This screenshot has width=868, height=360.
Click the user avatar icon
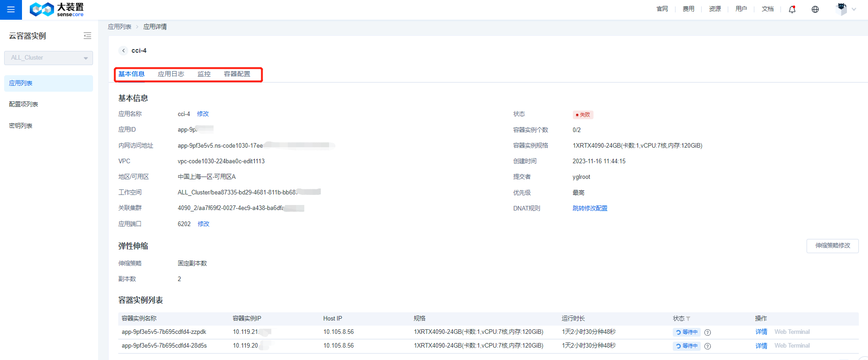tap(841, 9)
